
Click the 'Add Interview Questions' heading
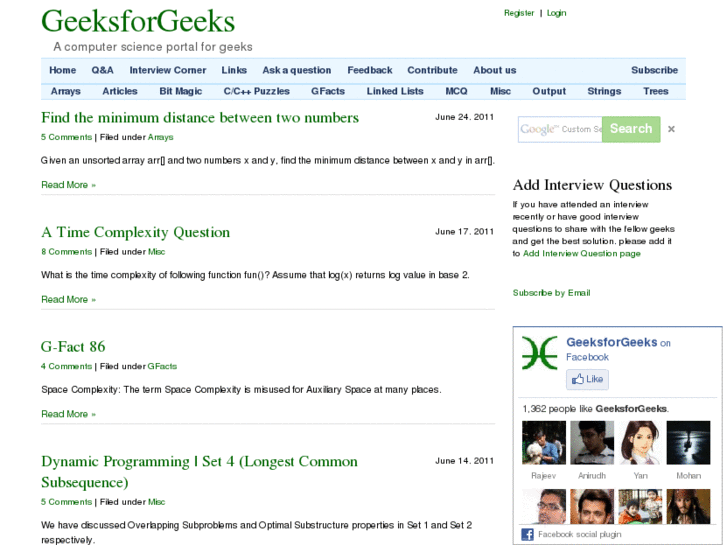(x=592, y=185)
